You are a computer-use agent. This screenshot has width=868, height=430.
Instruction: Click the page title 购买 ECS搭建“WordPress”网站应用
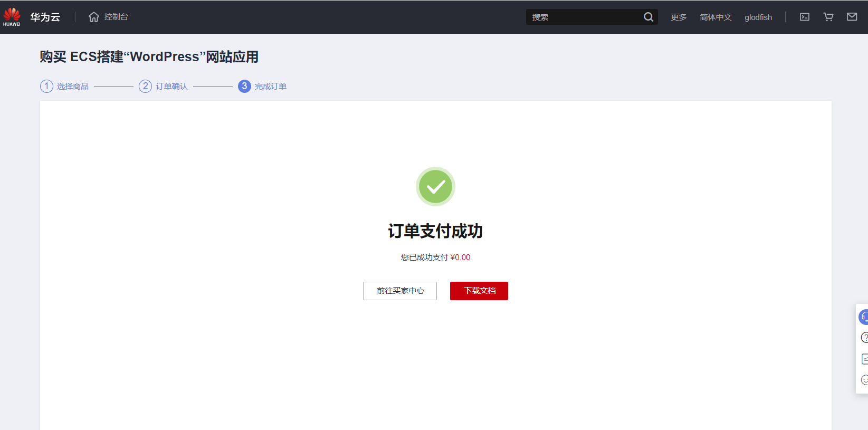149,56
